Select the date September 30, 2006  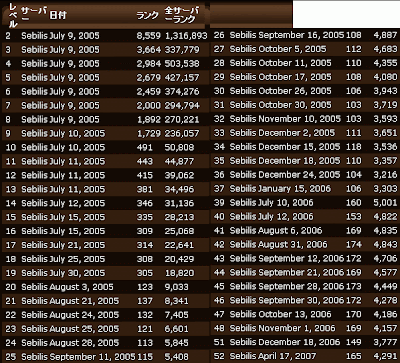pyautogui.click(x=301, y=300)
